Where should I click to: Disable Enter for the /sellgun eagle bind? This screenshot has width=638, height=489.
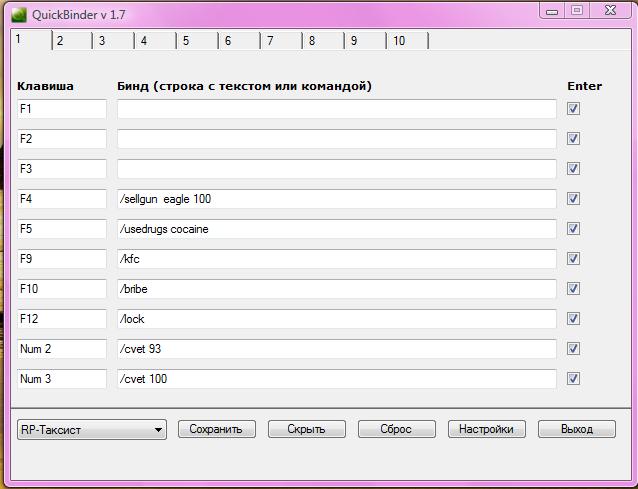[x=573, y=199]
